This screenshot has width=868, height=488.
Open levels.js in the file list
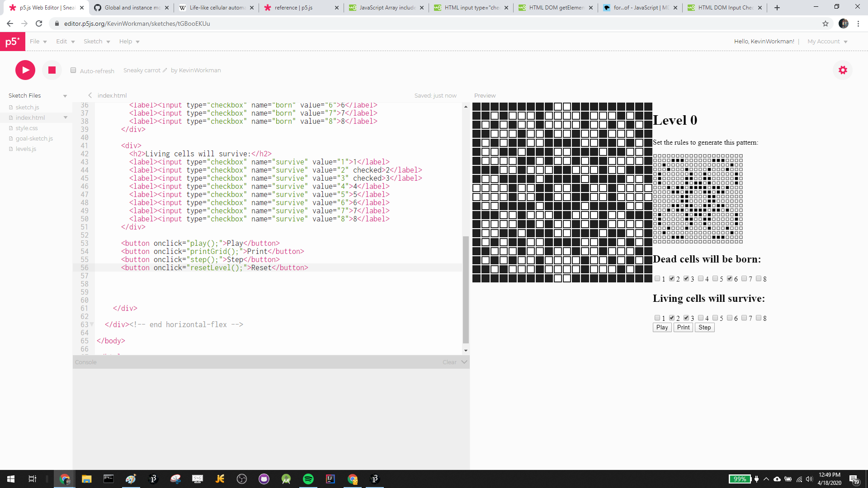26,149
